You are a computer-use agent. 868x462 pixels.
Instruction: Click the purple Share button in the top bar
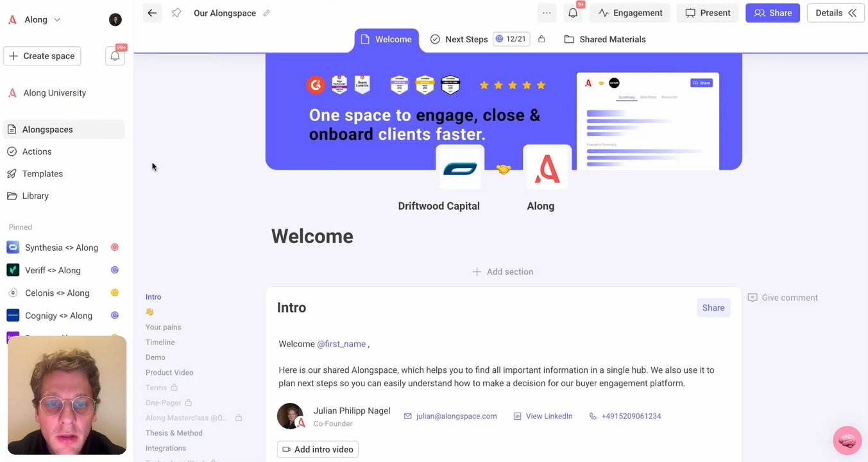click(x=772, y=13)
